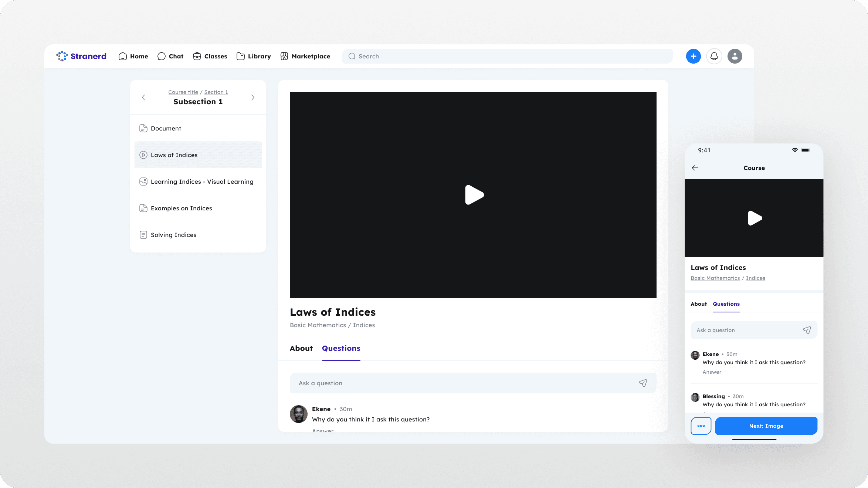Go to previous subsection chevron

pos(143,97)
